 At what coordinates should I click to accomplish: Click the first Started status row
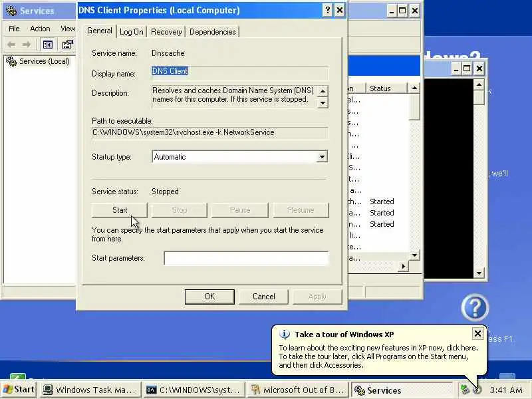coord(382,201)
